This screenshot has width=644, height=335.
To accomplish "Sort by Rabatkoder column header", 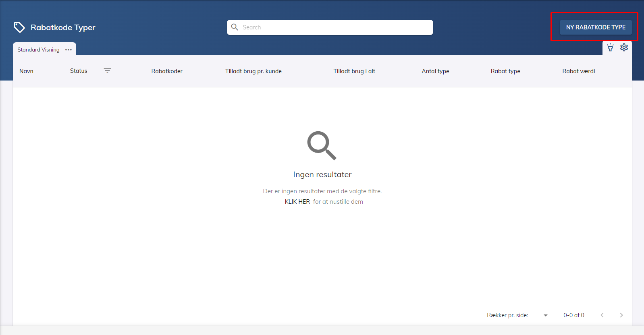I will 167,71.
